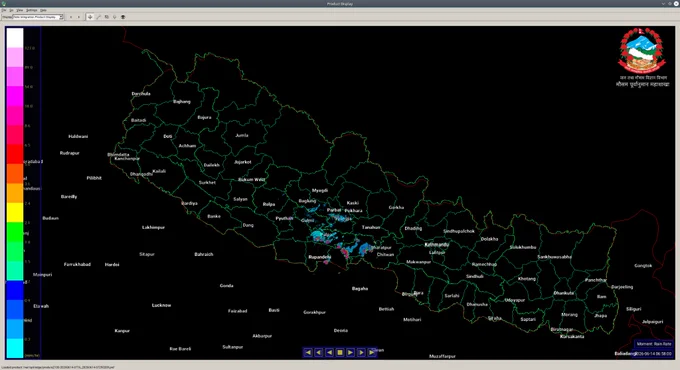Open the View menu
This screenshot has width=680, height=370.
coord(20,10)
